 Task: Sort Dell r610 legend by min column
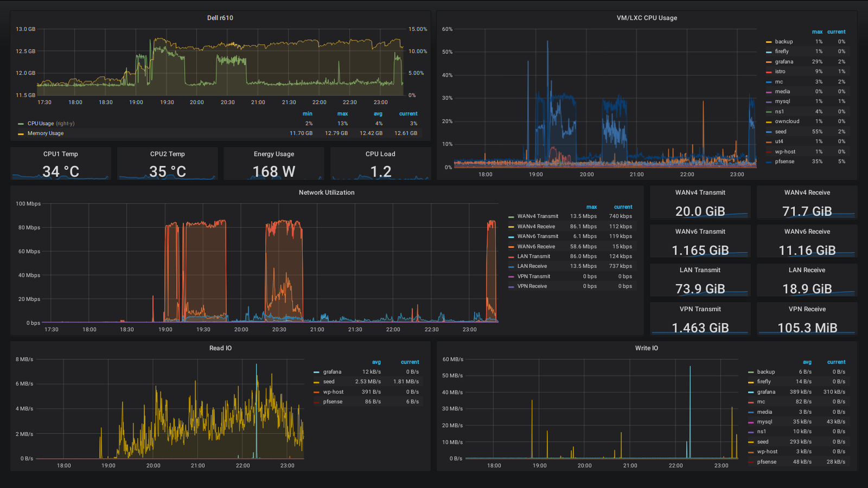click(307, 114)
